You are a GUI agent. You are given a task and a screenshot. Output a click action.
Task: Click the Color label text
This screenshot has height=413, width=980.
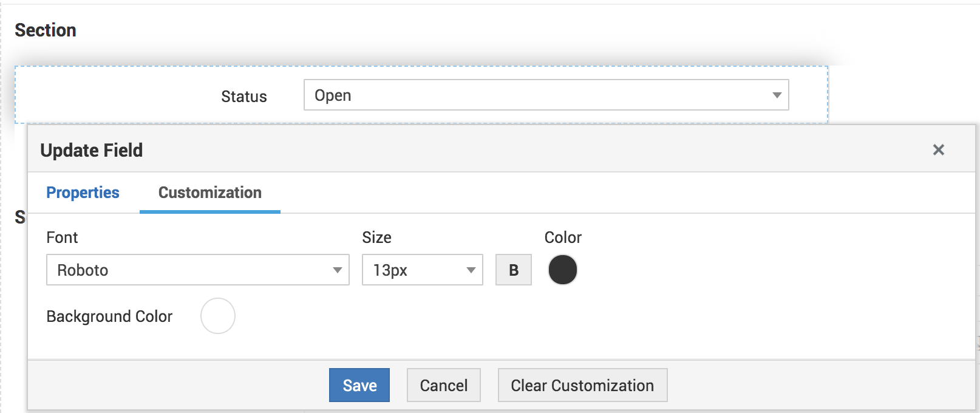tap(563, 237)
